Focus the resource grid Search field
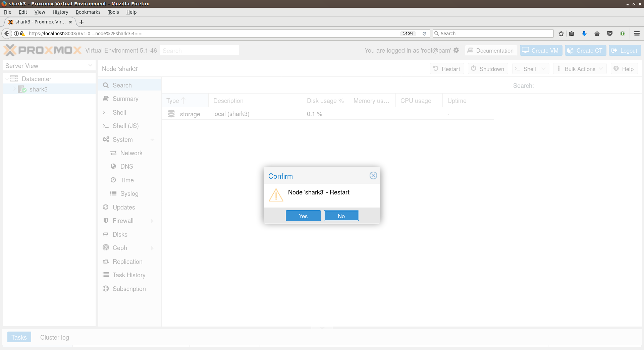 tap(591, 85)
